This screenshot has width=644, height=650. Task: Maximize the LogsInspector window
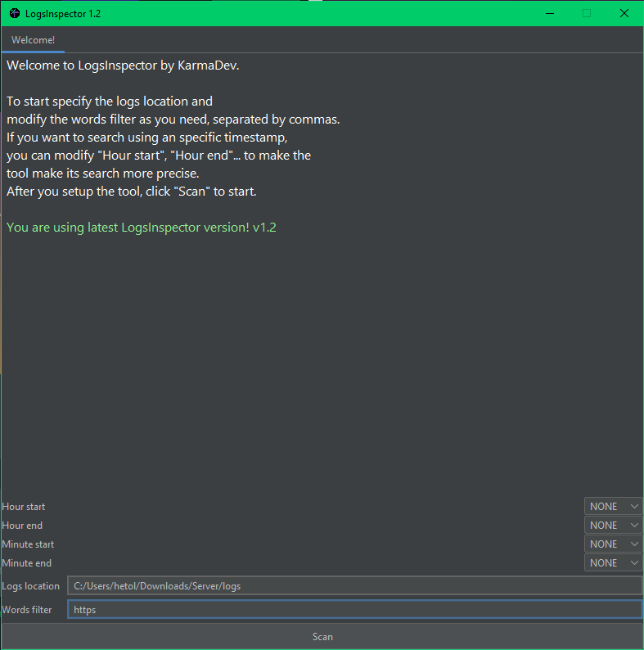[x=587, y=13]
